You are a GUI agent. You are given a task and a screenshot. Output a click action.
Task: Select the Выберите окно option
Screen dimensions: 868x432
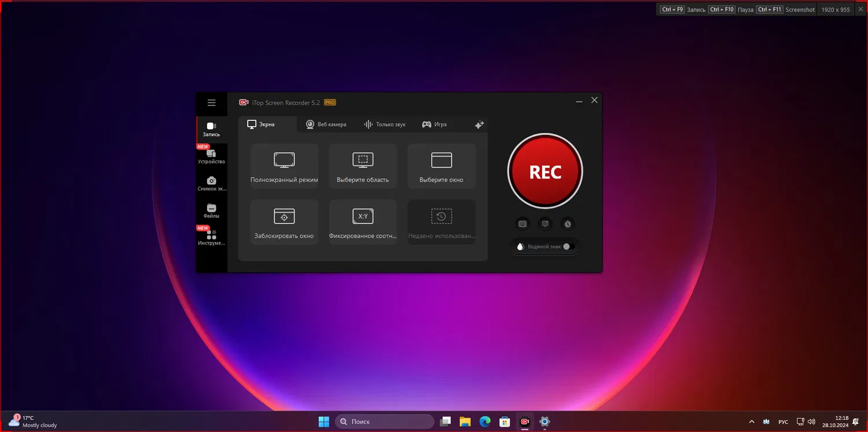(441, 166)
